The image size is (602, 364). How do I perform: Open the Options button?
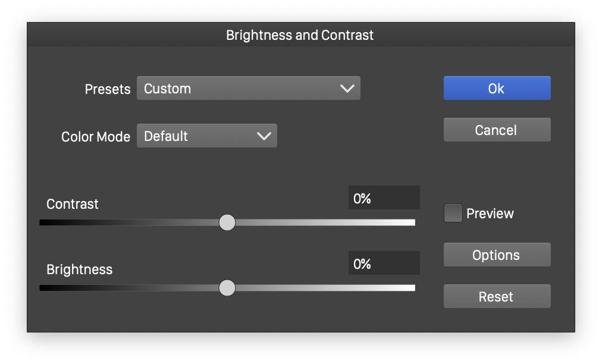(497, 255)
